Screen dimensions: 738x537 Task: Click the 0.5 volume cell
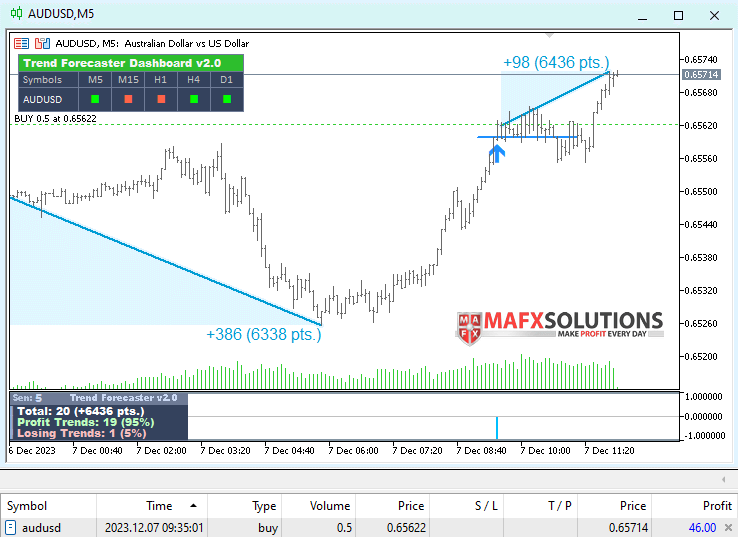344,528
